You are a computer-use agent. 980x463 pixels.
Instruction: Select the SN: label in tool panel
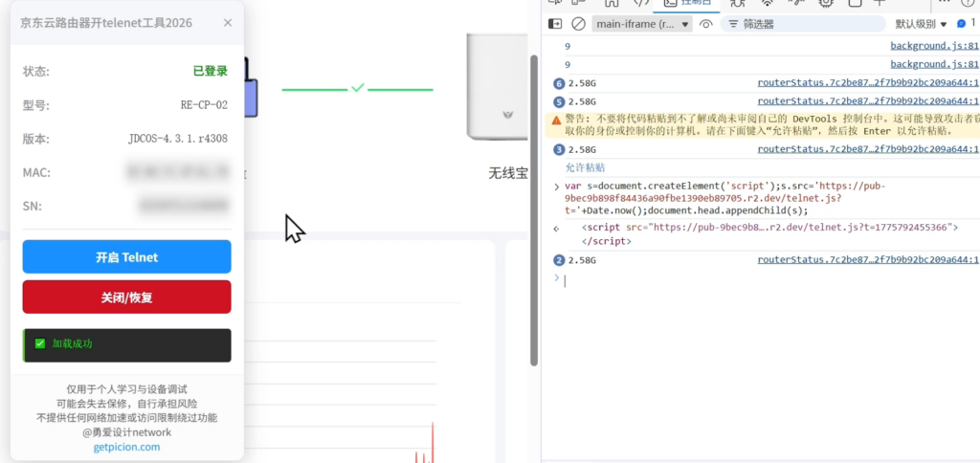point(33,206)
